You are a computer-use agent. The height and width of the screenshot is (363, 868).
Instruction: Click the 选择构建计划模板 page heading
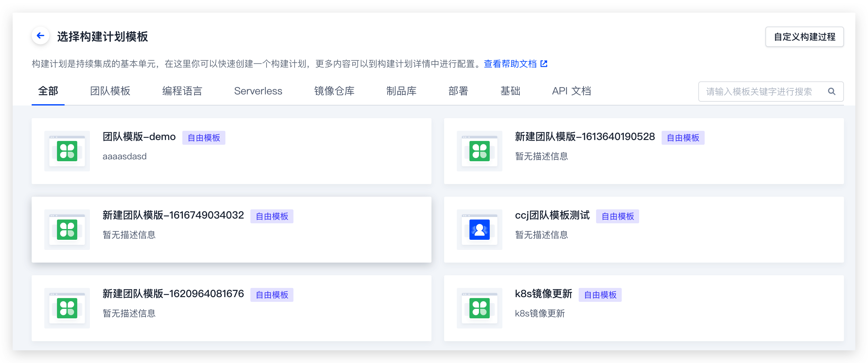[x=103, y=36]
